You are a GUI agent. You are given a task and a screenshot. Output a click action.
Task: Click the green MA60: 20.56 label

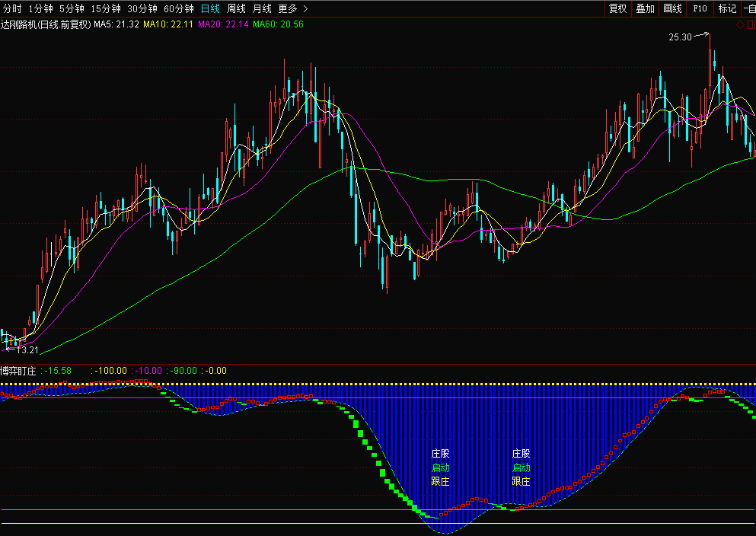pos(278,24)
